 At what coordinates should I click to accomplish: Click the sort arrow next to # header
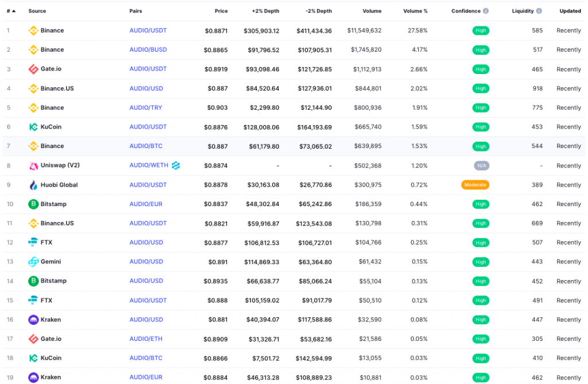(14, 11)
